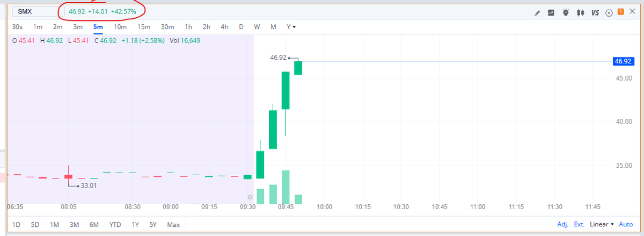Toggle Adj. price adjustment
Screen dimensions: 644x236
(x=563, y=225)
